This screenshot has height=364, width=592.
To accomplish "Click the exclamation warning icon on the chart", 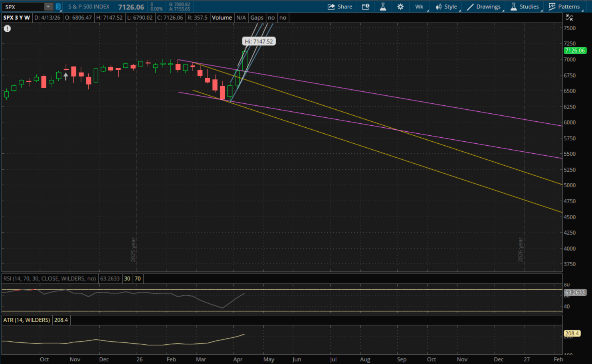I will pyautogui.click(x=7, y=29).
